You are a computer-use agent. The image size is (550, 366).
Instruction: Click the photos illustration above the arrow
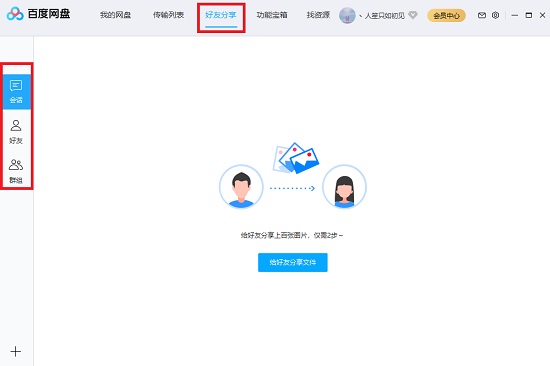point(295,158)
